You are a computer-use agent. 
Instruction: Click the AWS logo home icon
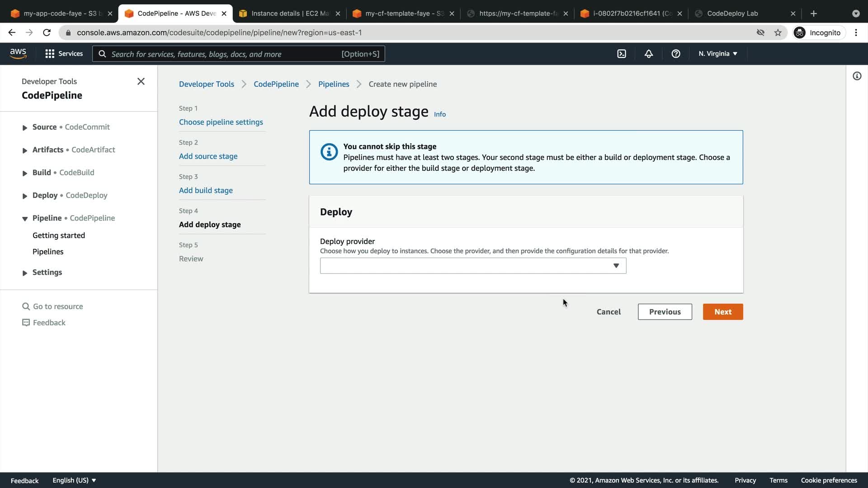[18, 54]
